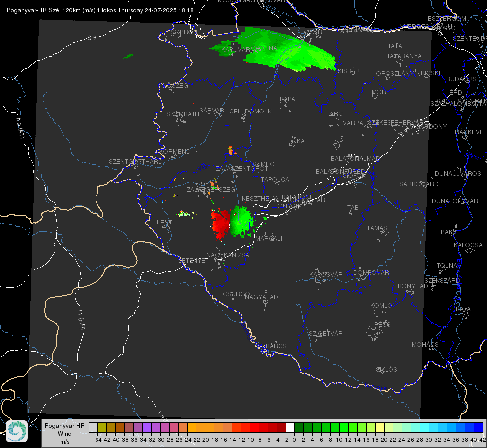Screen dimensions: 487x448
Task: Click the PAPA city label
Action: click(x=288, y=99)
